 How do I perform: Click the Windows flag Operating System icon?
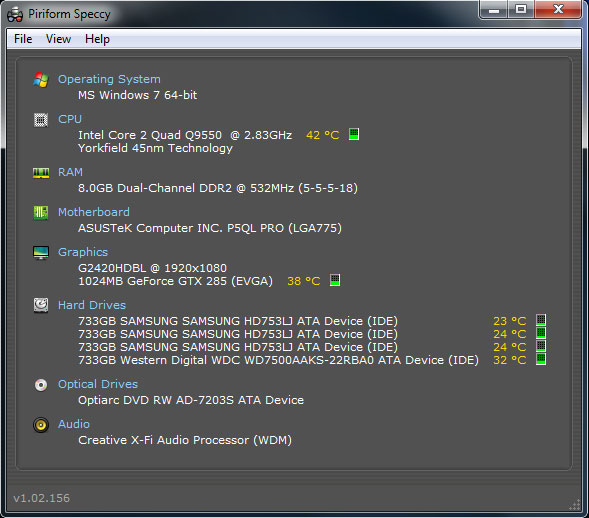[x=41, y=80]
